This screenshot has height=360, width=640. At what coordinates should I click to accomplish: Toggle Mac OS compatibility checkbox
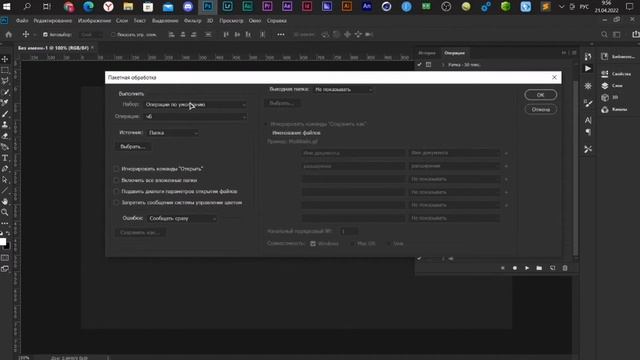[x=352, y=244]
